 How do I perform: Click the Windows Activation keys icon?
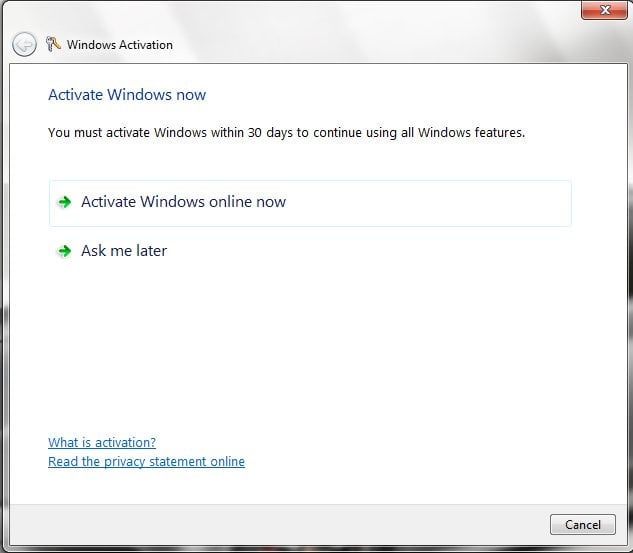click(x=53, y=44)
